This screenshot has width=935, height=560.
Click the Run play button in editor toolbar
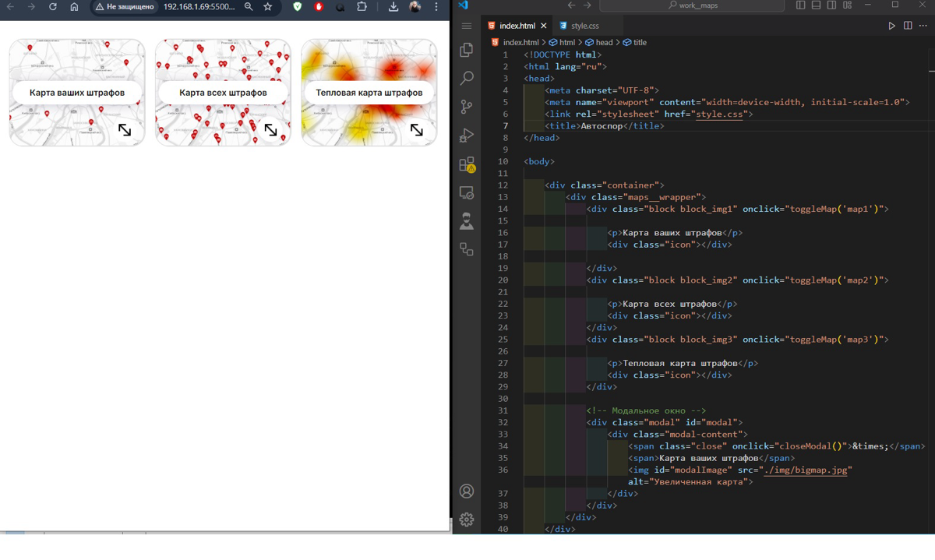point(891,26)
